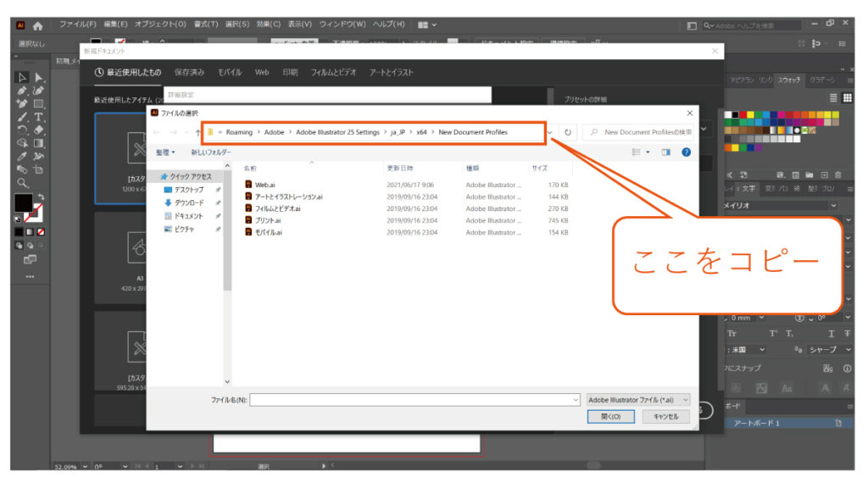
Task: Open the メイリオ font family dropdown
Action: pyautogui.click(x=833, y=205)
